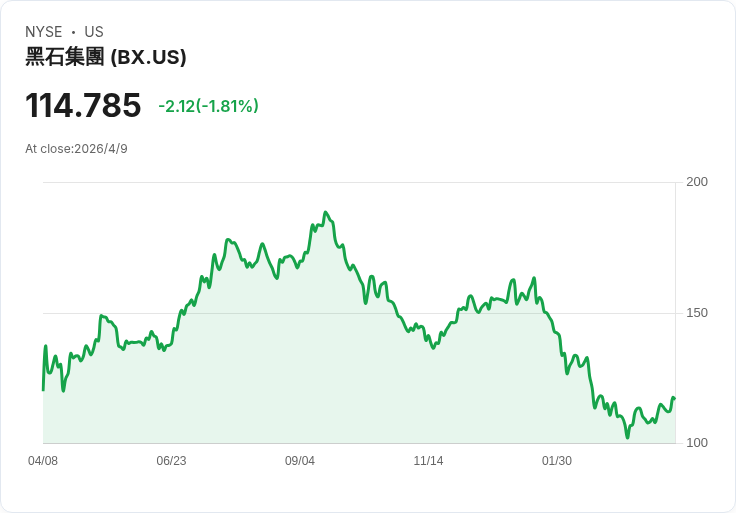Screen dimensions: 736x513
Task: Click the highest peak of the price line
Action: (325, 212)
